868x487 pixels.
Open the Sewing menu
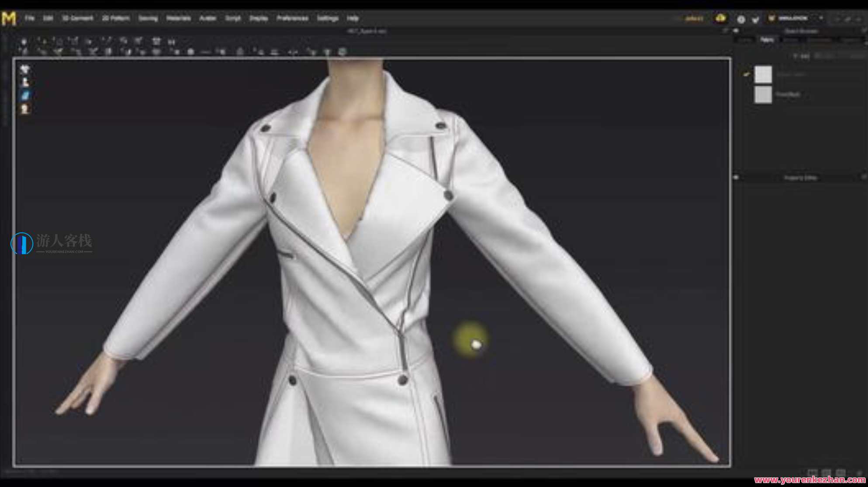tap(148, 18)
